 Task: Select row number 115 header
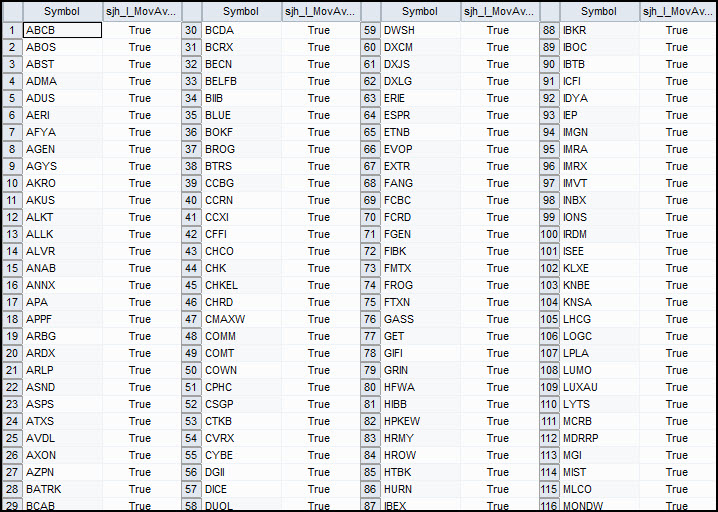(x=549, y=489)
